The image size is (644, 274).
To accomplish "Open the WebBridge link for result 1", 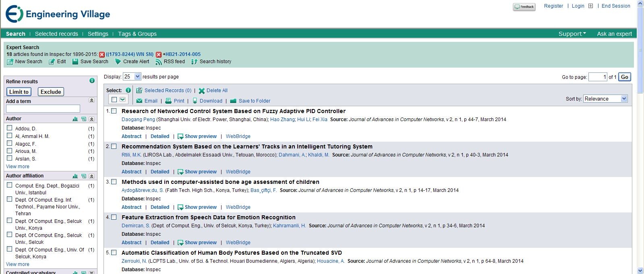I will [238, 136].
